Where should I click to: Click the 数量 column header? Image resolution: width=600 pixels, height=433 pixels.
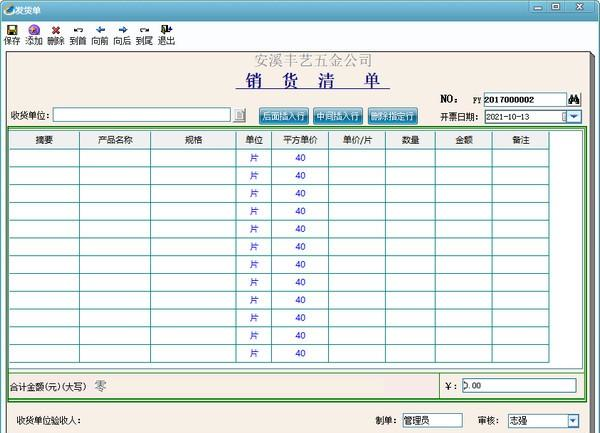point(410,140)
